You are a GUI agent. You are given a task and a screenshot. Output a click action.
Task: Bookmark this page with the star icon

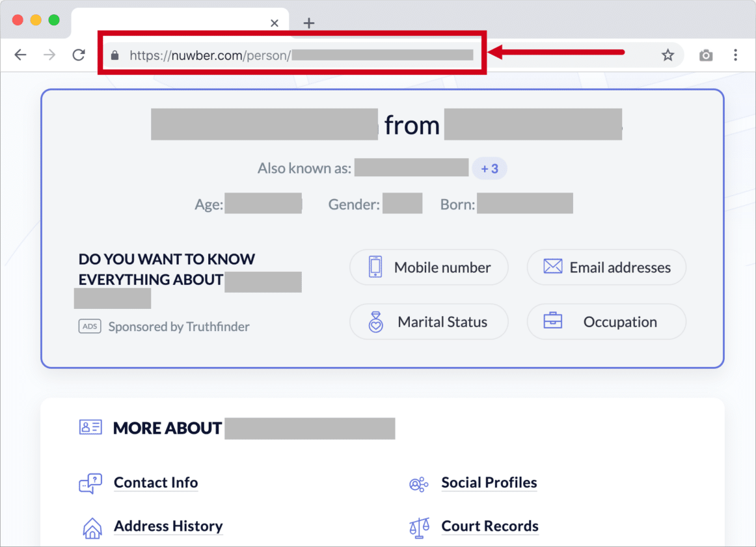(668, 55)
